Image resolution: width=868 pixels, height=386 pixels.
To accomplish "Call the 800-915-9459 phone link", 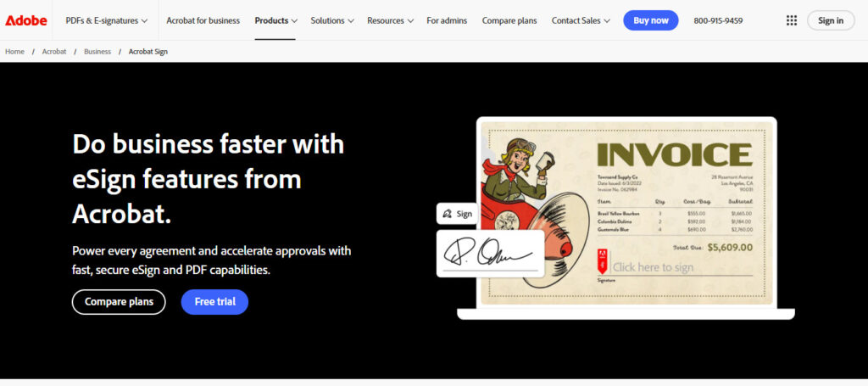I will [718, 20].
